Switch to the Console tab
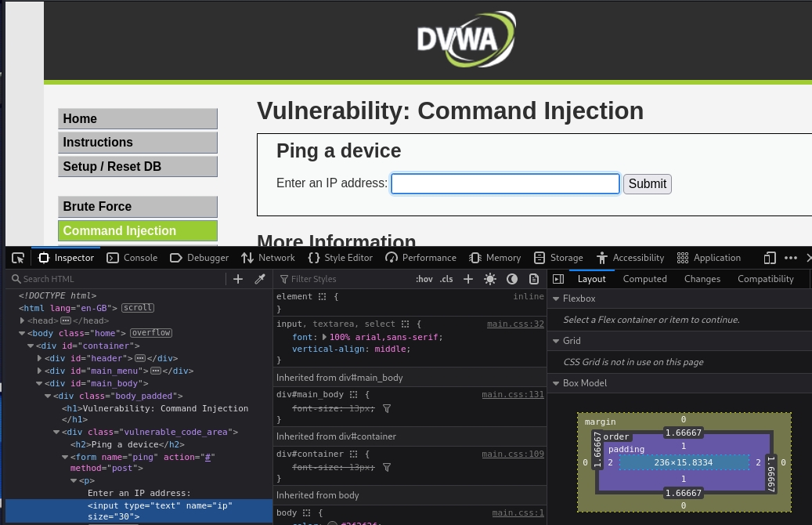Image resolution: width=812 pixels, height=525 pixels. (x=132, y=258)
